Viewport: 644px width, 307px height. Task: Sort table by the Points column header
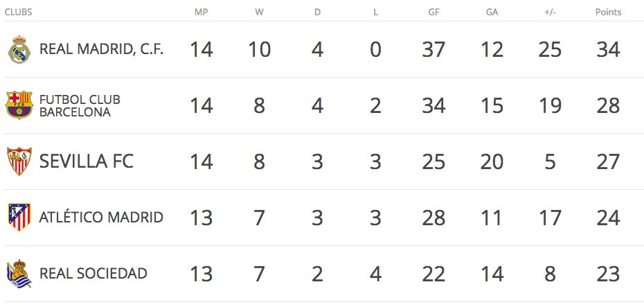[608, 12]
